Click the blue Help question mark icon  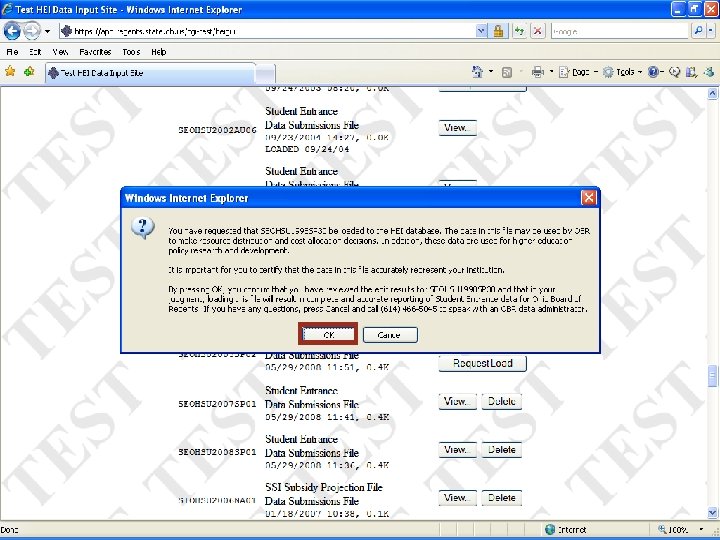(653, 72)
